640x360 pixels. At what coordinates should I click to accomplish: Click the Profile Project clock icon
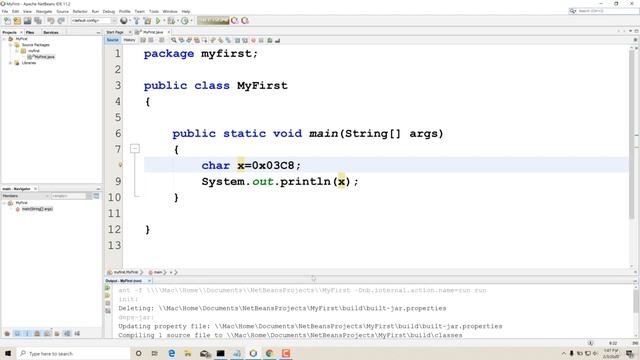click(185, 20)
